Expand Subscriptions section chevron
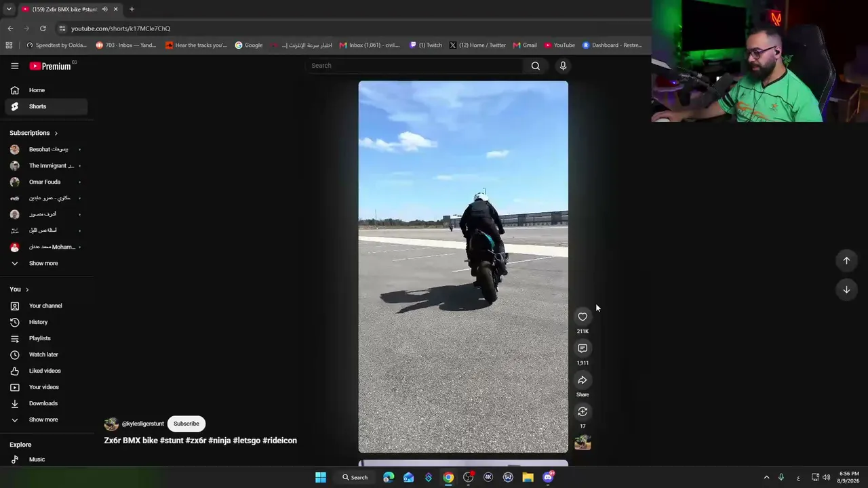The image size is (868, 488). coord(56,133)
